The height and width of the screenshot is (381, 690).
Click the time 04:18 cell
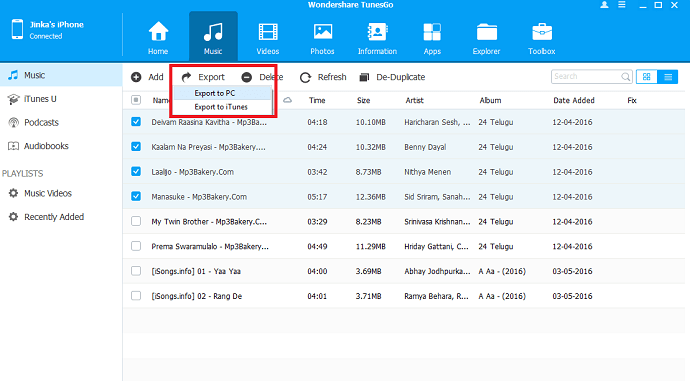coord(317,122)
